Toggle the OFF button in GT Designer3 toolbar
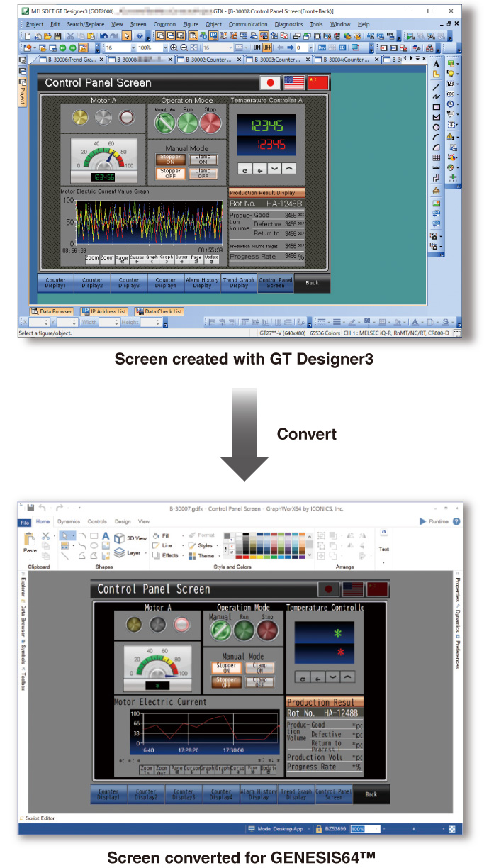Viewport: 489px width, 868px height. 267,48
